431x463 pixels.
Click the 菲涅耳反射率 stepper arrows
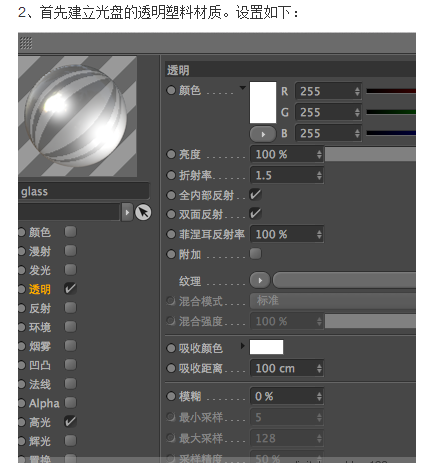click(x=319, y=234)
